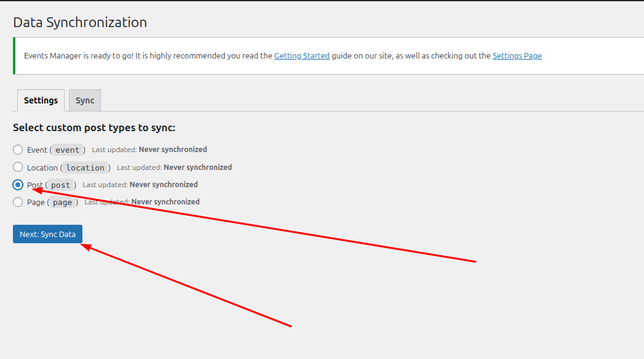Choose the Location radio button
Image resolution: width=644 pixels, height=359 pixels.
(x=18, y=167)
